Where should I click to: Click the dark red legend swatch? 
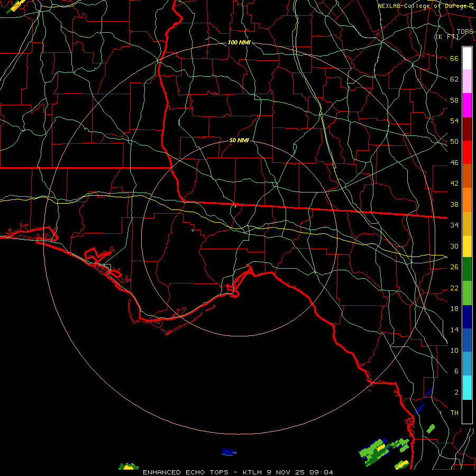(467, 130)
